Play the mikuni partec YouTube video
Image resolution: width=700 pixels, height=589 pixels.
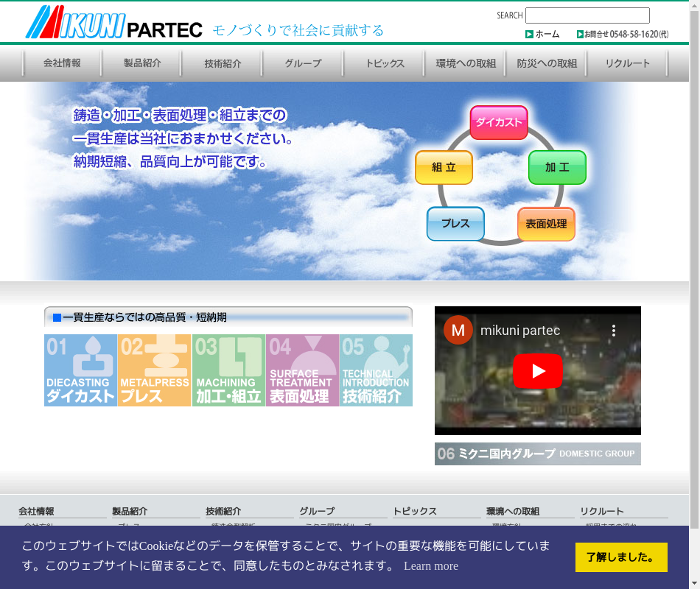tap(537, 371)
